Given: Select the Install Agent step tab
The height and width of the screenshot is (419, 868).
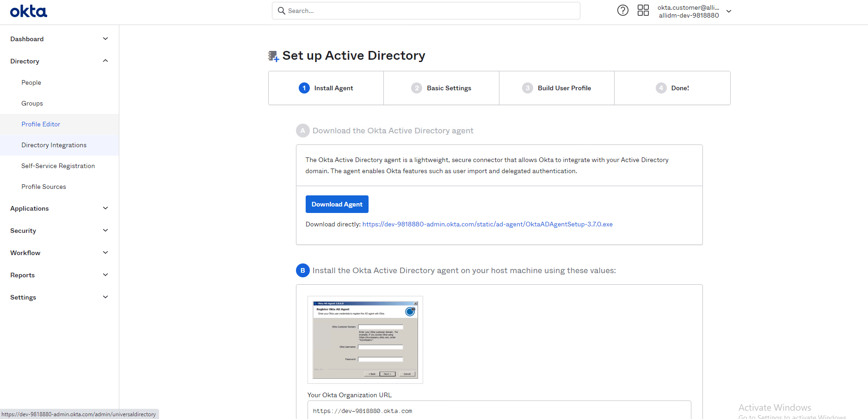Looking at the screenshot, I should 326,88.
